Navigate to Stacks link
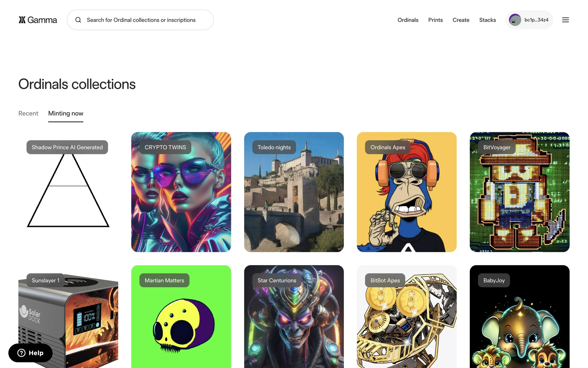588x368 pixels. pos(488,20)
